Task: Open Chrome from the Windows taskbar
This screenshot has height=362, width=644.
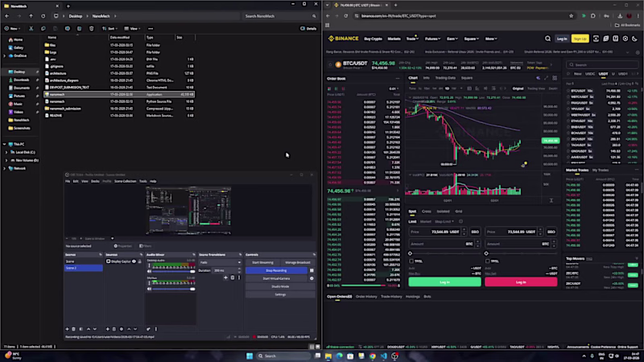Action: (x=372, y=356)
